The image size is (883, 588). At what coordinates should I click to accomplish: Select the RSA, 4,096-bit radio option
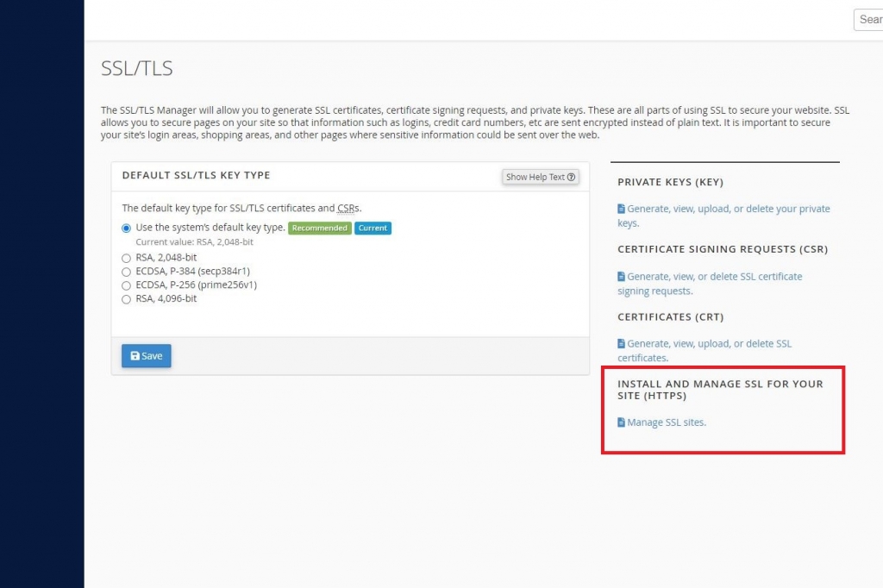pos(126,299)
